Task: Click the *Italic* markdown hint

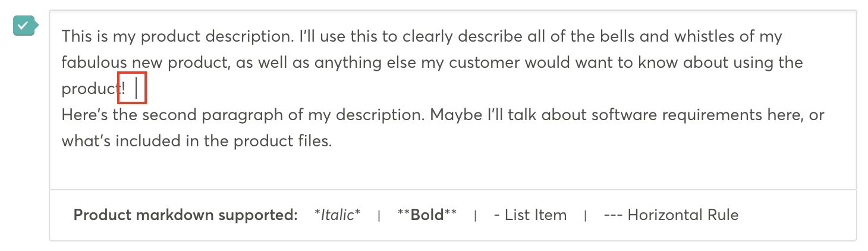Action: 338,215
